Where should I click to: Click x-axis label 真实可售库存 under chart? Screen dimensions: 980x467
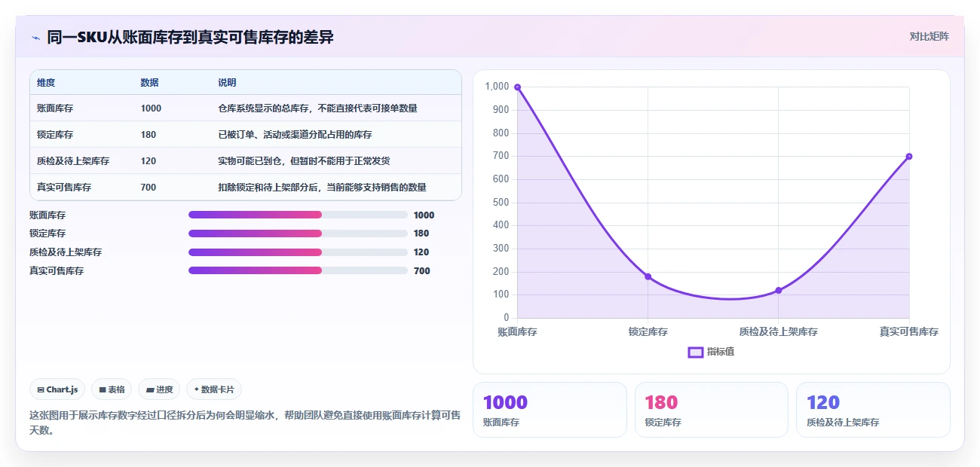(909, 331)
